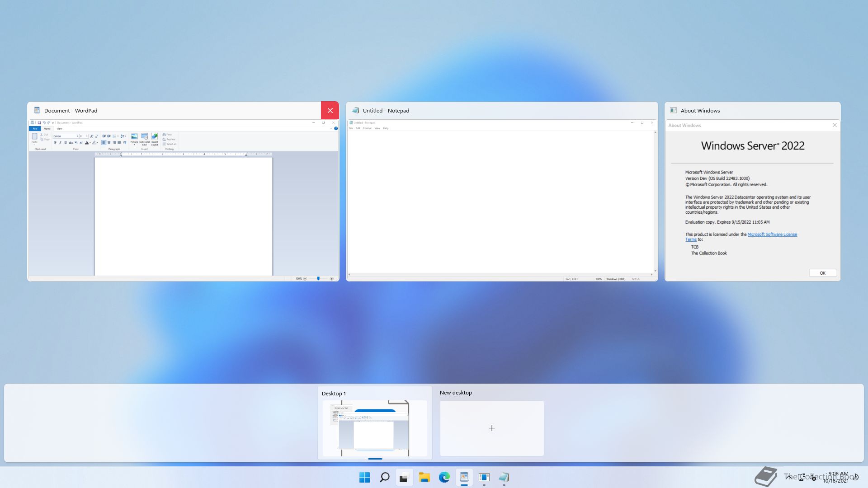Click Microsoft Software License Terms link
868x488 pixels.
click(772, 235)
